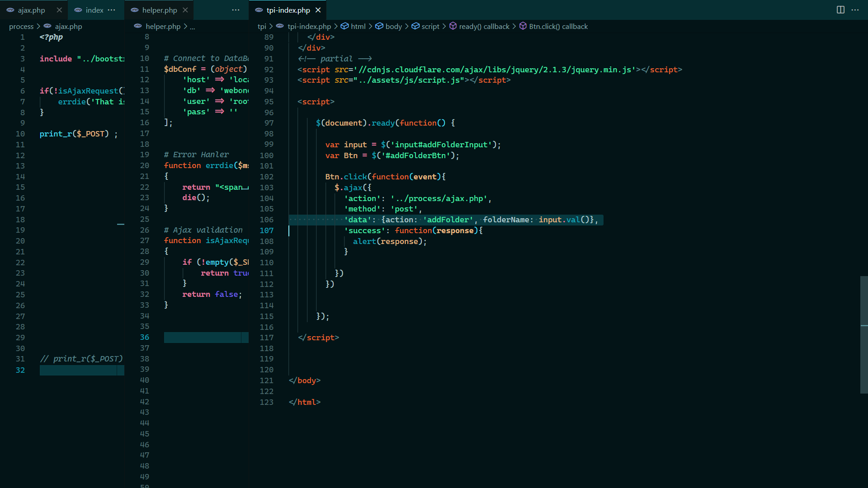Click the helper.php breadcrumb item
Screen dimensions: 868x488
tap(163, 27)
